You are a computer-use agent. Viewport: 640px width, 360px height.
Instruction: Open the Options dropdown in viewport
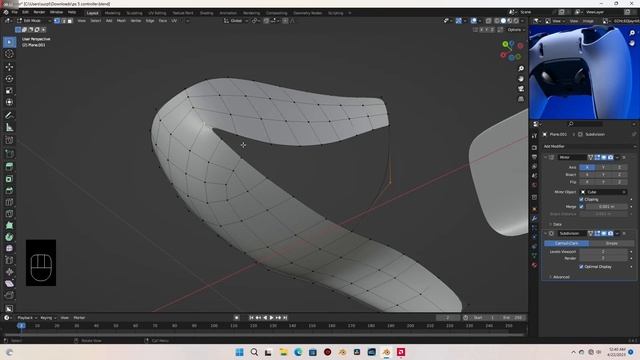(515, 30)
